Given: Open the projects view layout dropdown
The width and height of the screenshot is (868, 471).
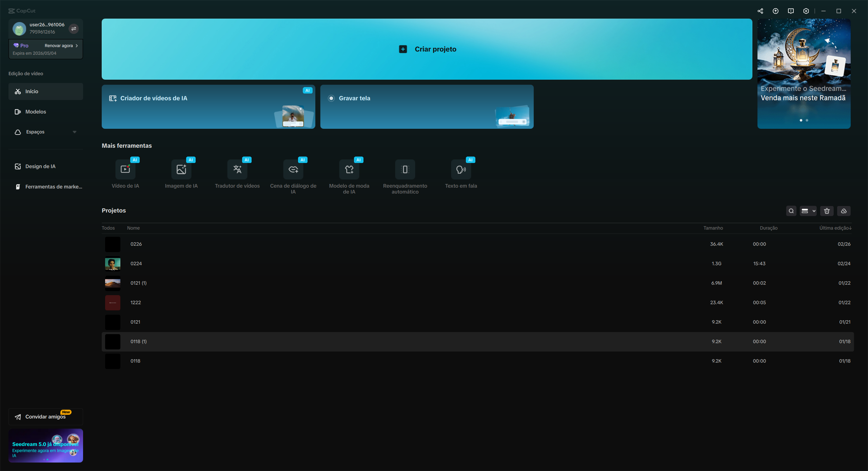Looking at the screenshot, I should coord(808,211).
